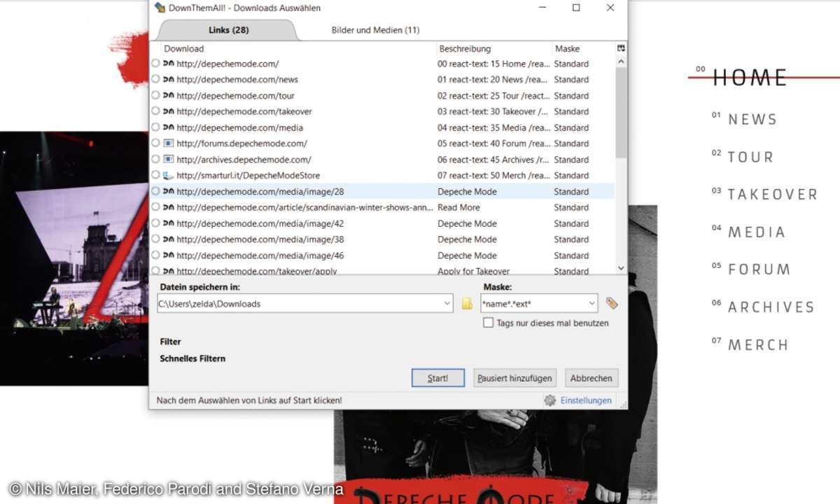Screen dimensions: 840x504
Task: Open the save directory dropdown arrow
Action: click(x=447, y=303)
